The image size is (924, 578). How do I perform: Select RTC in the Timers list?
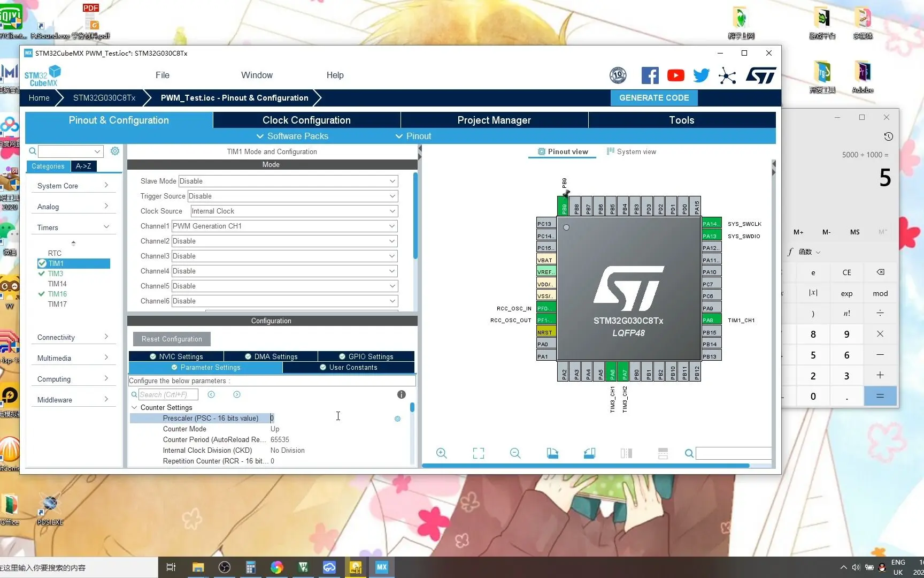click(55, 253)
